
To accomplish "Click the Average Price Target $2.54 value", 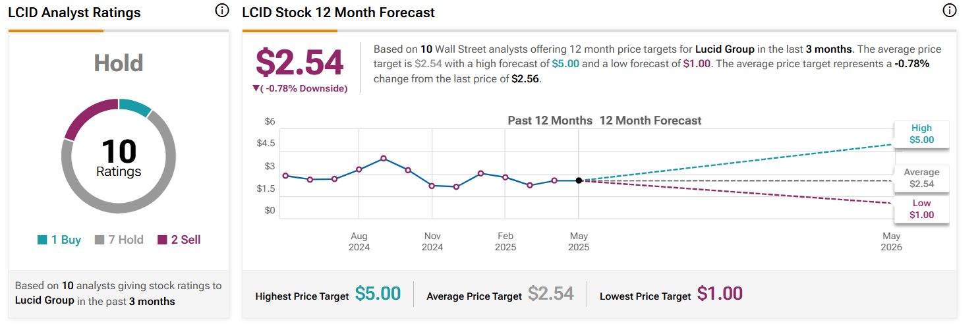I will (x=551, y=294).
